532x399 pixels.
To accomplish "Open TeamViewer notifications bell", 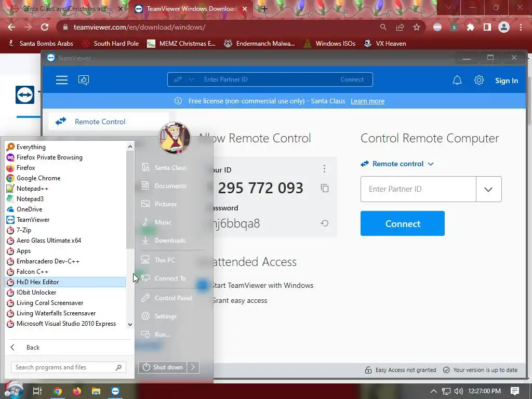I will [457, 81].
